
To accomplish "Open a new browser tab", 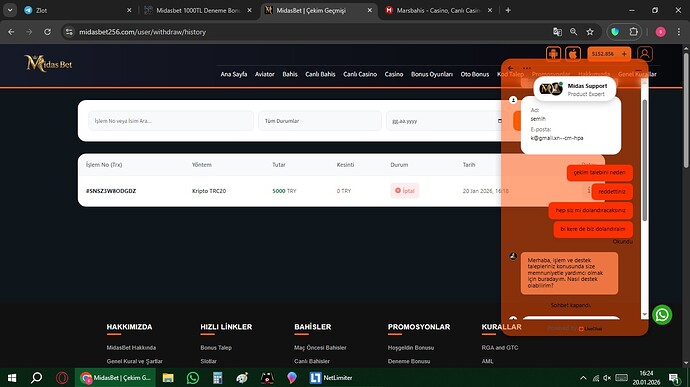I will click(x=508, y=10).
